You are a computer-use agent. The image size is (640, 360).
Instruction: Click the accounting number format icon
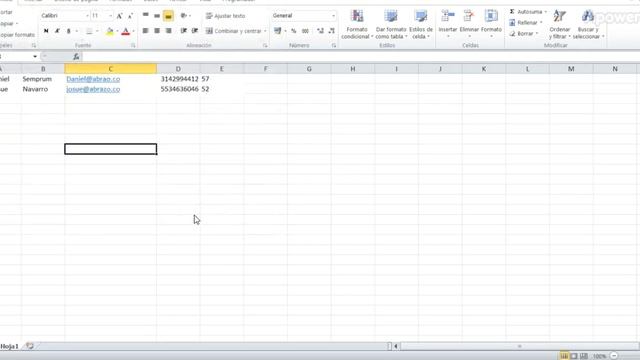coord(278,31)
